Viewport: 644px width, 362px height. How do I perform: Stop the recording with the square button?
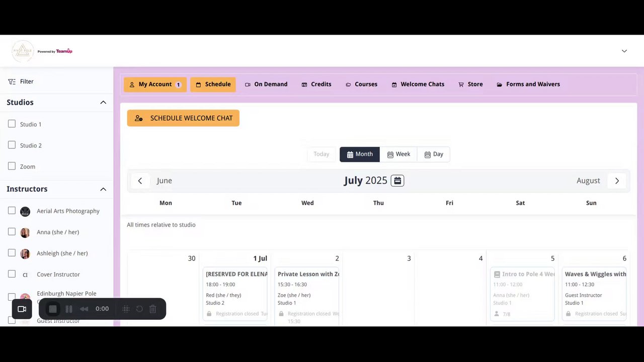click(53, 309)
